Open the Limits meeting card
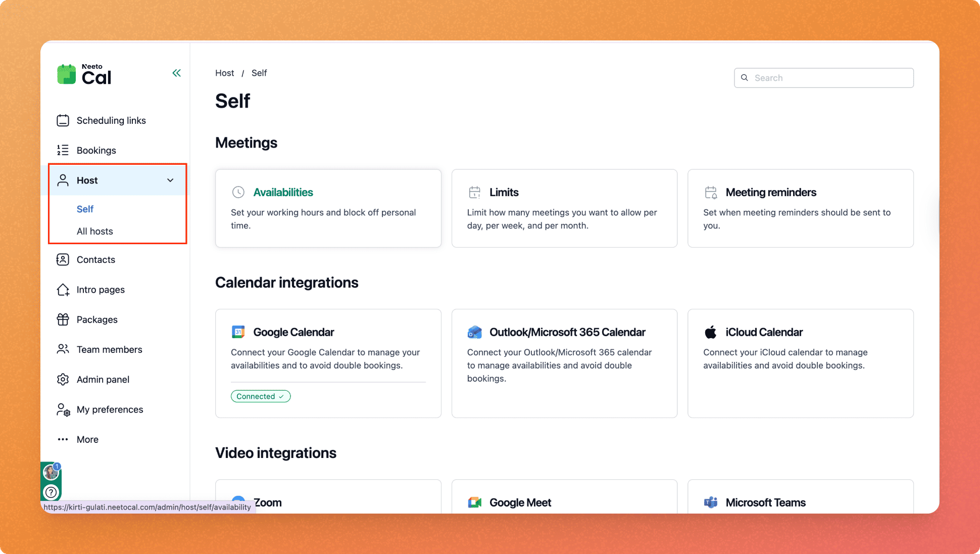 point(564,208)
